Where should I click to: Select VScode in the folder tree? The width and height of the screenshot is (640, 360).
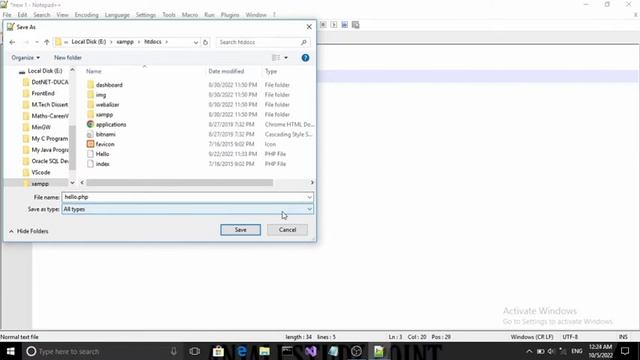pyautogui.click(x=40, y=172)
